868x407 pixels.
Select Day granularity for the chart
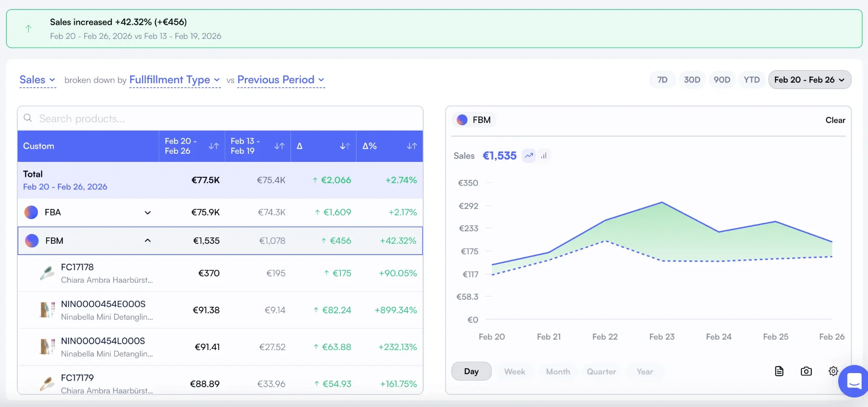(471, 371)
